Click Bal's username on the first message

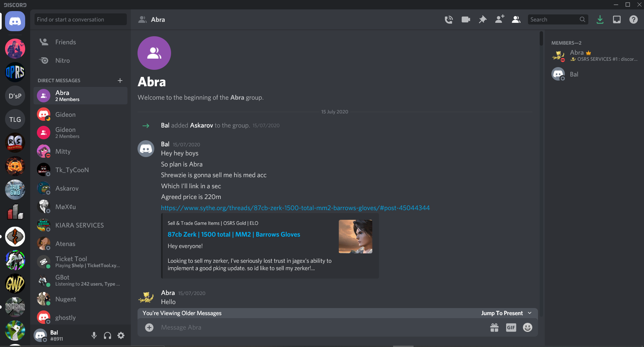(x=165, y=144)
